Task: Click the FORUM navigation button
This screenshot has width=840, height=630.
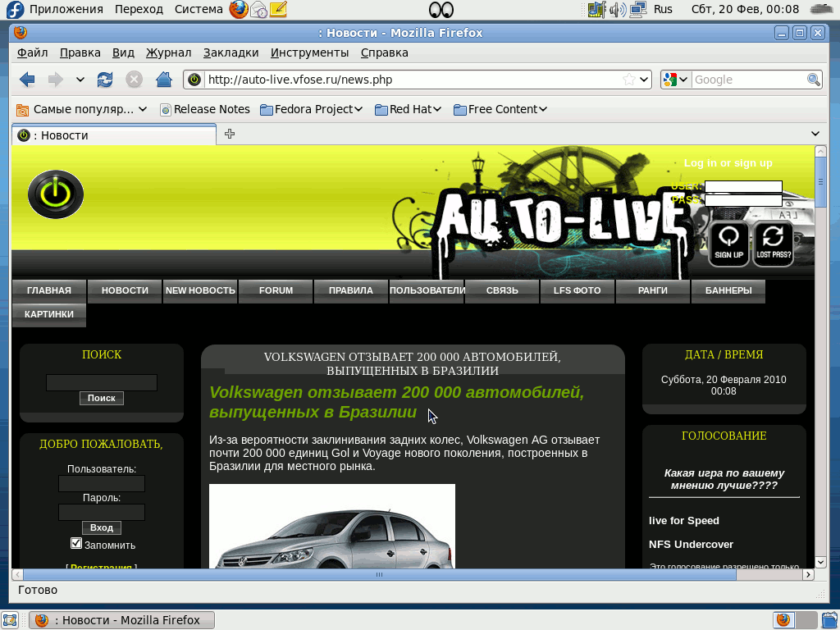Action: click(276, 290)
